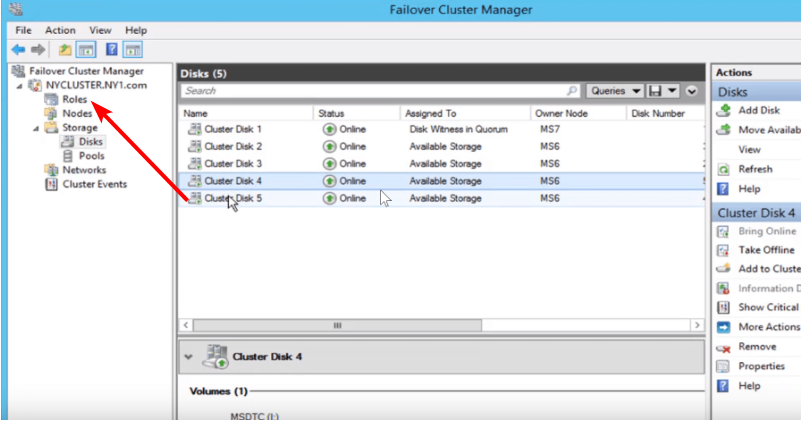The height and width of the screenshot is (421, 801).
Task: Select the Cluster Disk 3 row
Action: (x=442, y=164)
